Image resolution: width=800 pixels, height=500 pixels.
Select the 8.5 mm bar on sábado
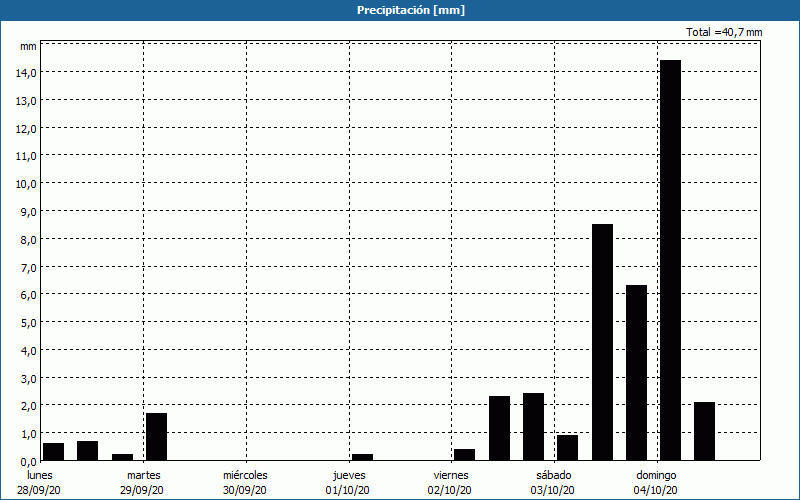tap(603, 342)
